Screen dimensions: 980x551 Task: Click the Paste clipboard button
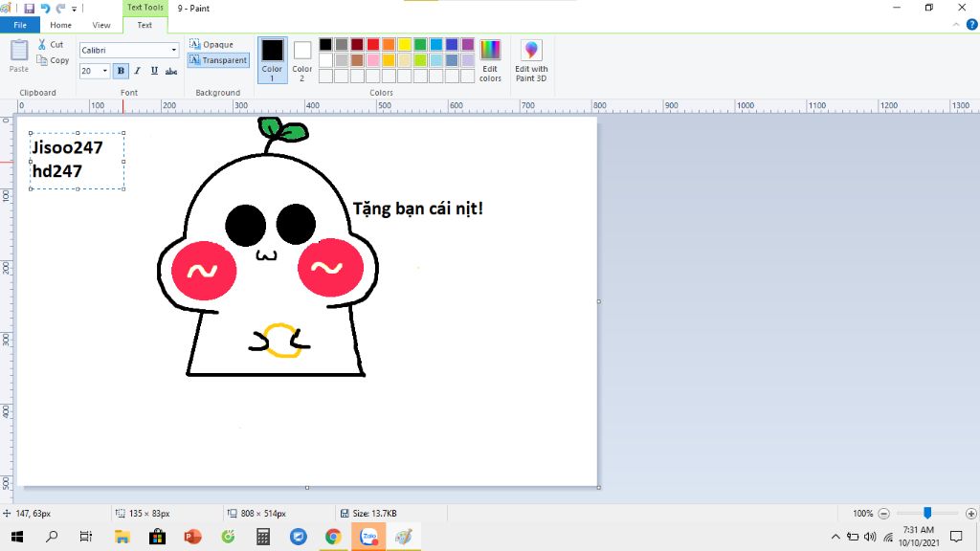19,56
